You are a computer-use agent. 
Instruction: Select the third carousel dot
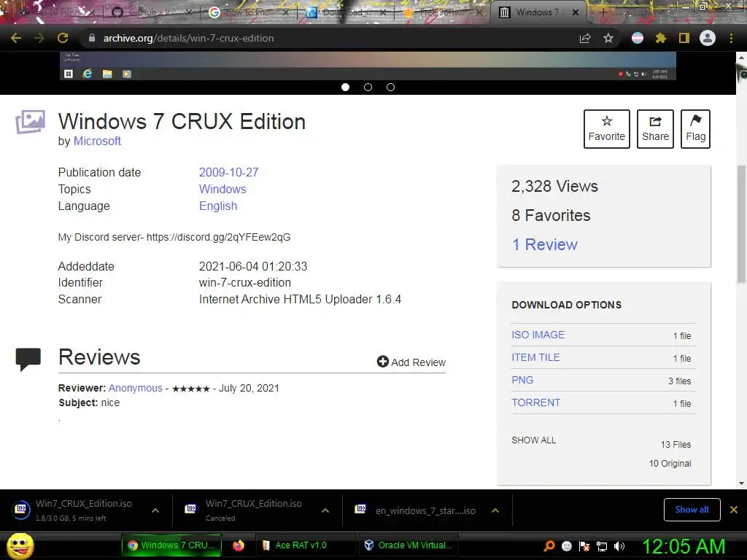pos(391,87)
